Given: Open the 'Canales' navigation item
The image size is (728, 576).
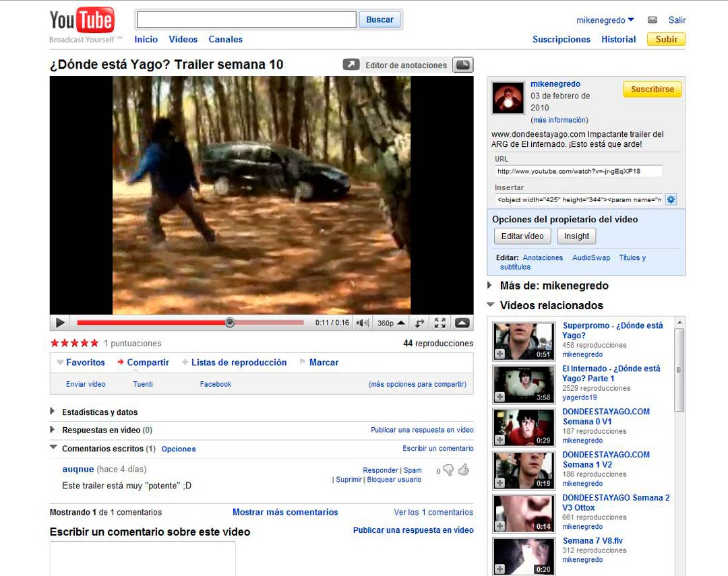Looking at the screenshot, I should pos(225,39).
